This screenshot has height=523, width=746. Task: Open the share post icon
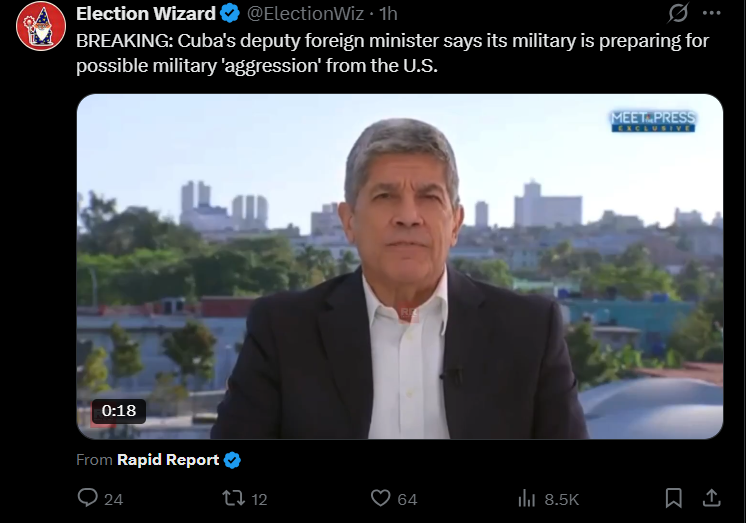click(x=711, y=498)
